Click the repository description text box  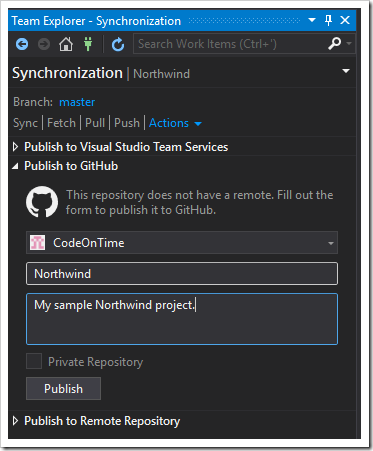pyautogui.click(x=182, y=319)
